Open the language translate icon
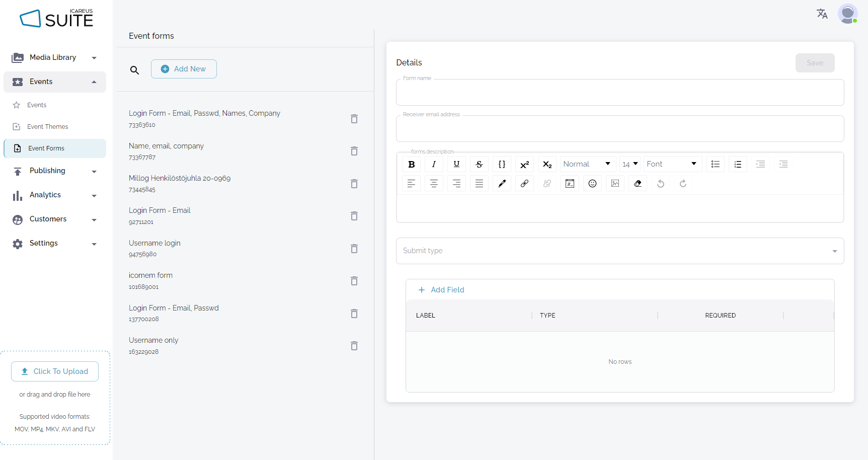This screenshot has width=868, height=460. point(822,14)
